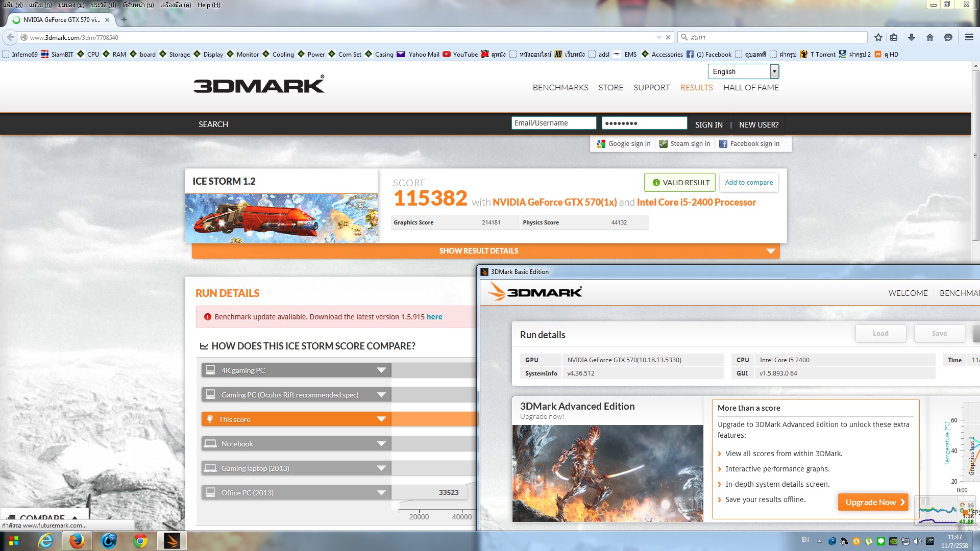
Task: Expand the Notebook comparison row
Action: pos(381,444)
